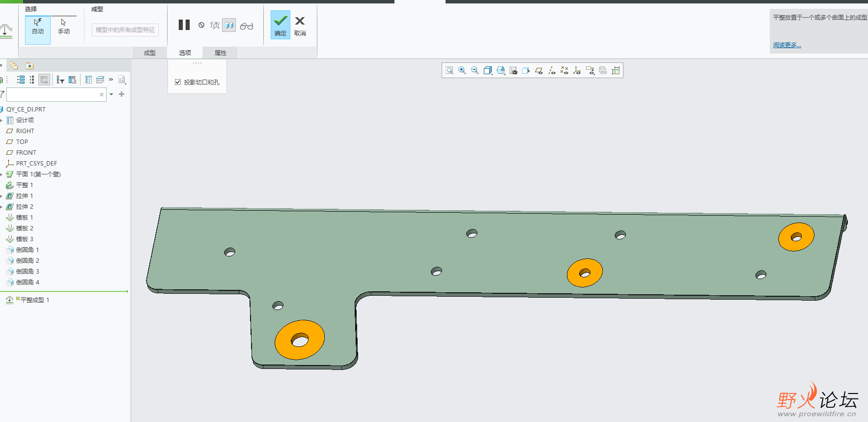Viewport: 868px width, 422px height.
Task: Open the annotation display dropdown
Action: (590, 71)
